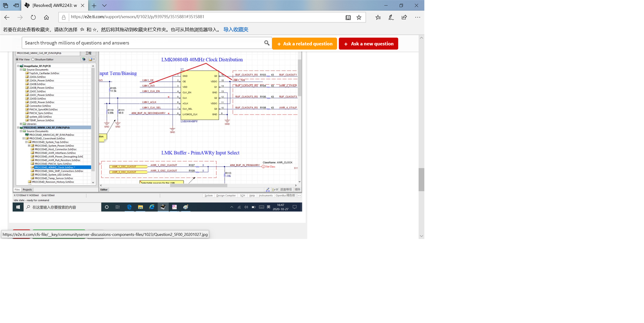
Task: Click the Windows taskbar search box
Action: coord(62,207)
